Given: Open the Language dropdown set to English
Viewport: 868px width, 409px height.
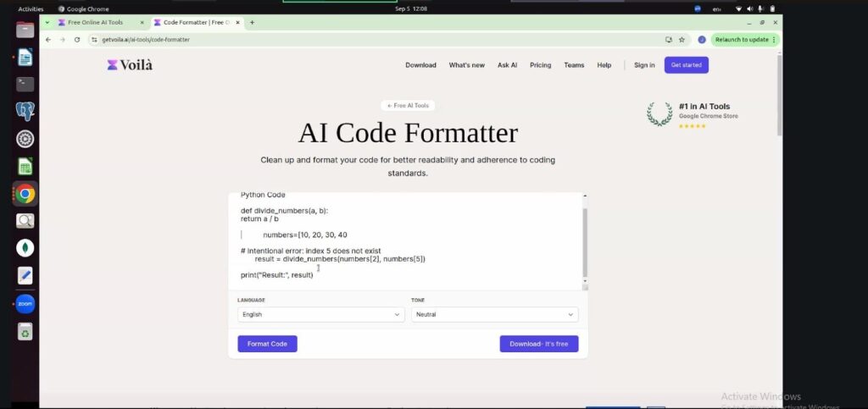Looking at the screenshot, I should click(320, 314).
